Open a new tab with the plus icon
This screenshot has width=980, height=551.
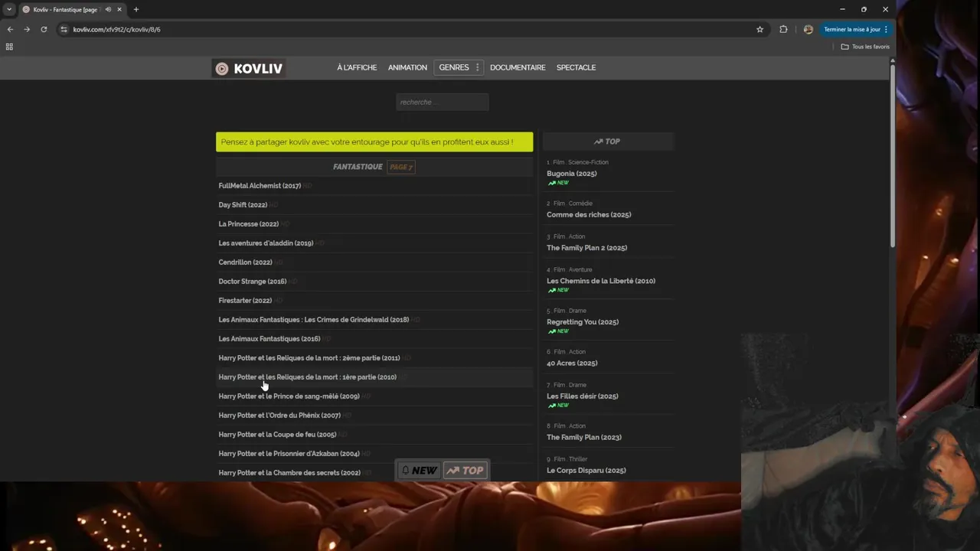tap(136, 9)
